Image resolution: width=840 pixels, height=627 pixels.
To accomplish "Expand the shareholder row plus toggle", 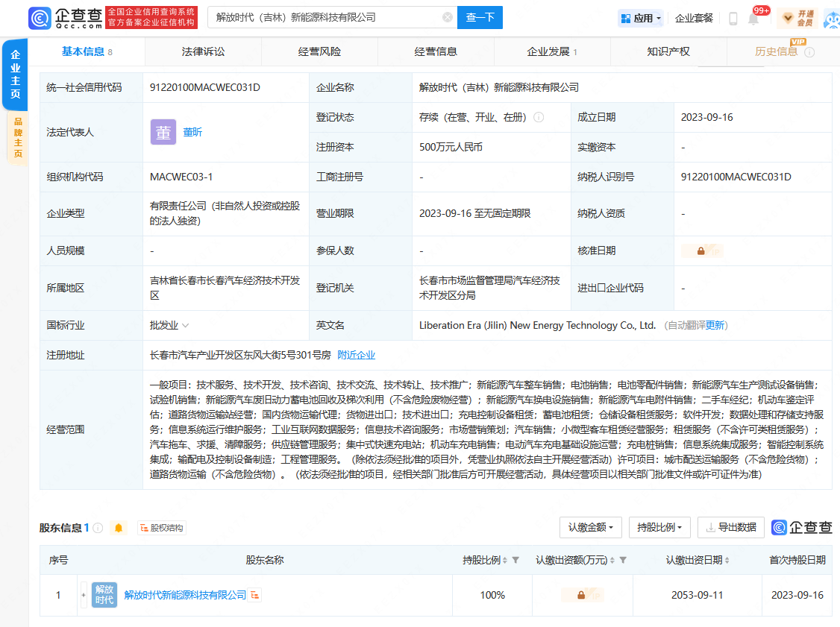I will pos(84,595).
